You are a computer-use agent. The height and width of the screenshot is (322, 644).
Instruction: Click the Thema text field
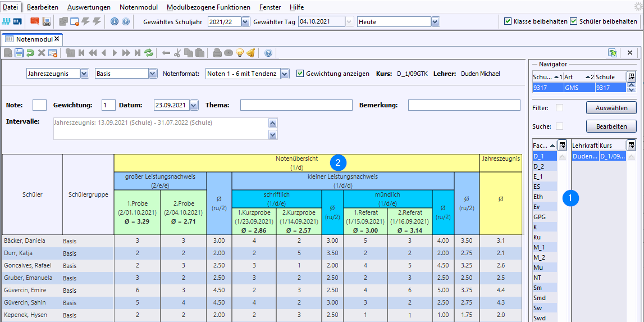tap(296, 105)
